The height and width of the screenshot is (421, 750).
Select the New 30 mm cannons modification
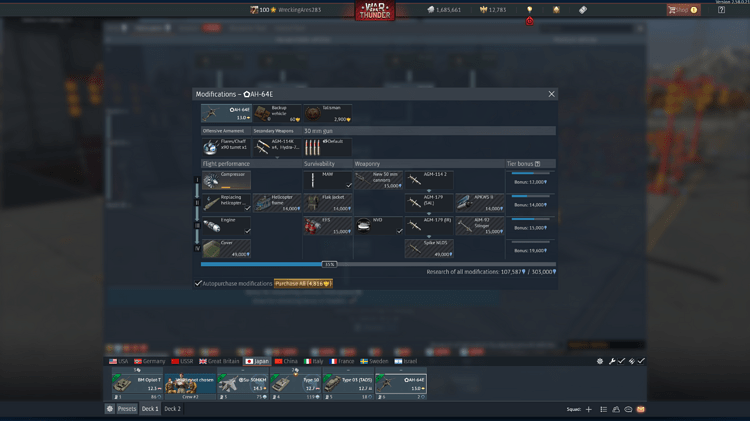(x=378, y=180)
